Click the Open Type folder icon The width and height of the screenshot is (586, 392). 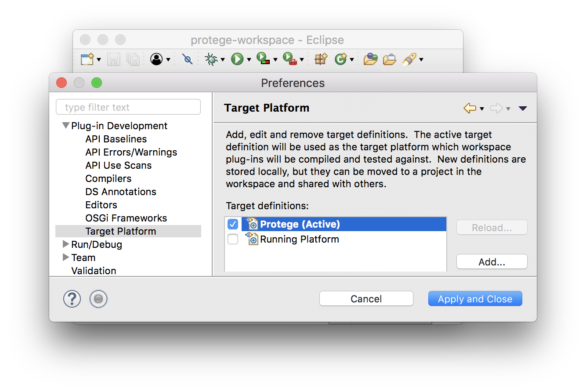coord(370,59)
